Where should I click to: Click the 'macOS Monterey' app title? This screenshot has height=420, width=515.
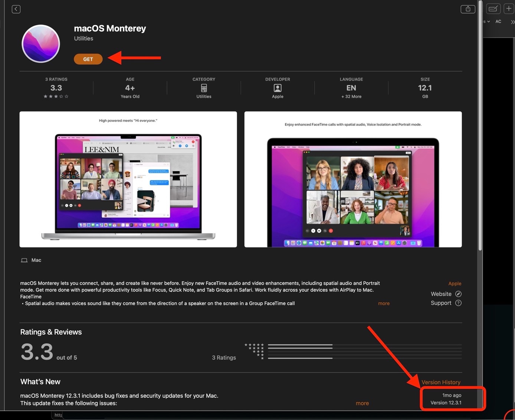tap(110, 29)
